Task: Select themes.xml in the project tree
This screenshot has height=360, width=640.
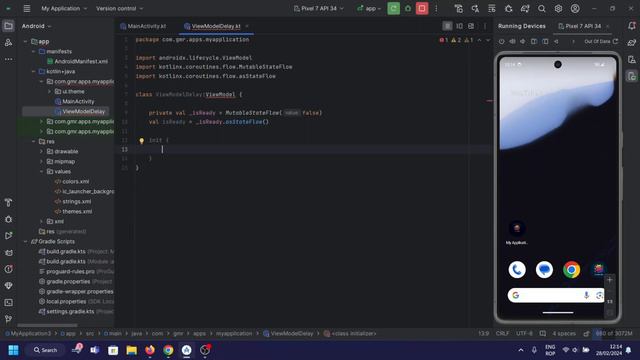Action: (73, 211)
